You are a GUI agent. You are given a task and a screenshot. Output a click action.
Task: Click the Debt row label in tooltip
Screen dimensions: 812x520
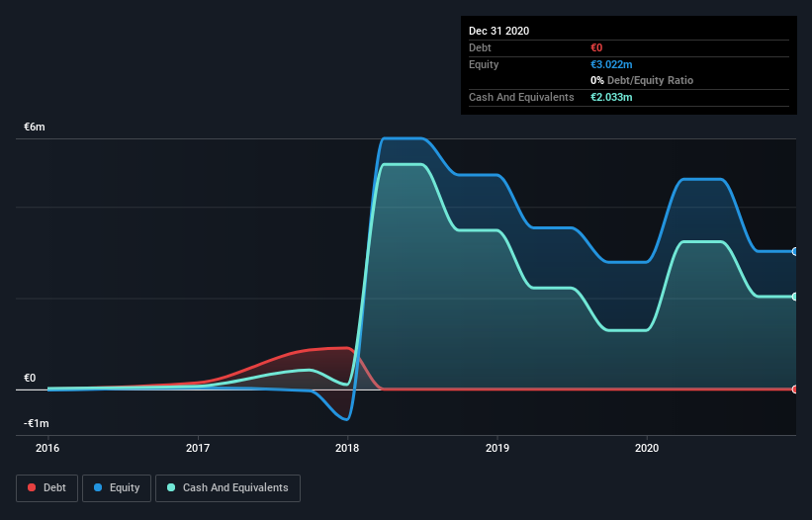(x=480, y=47)
